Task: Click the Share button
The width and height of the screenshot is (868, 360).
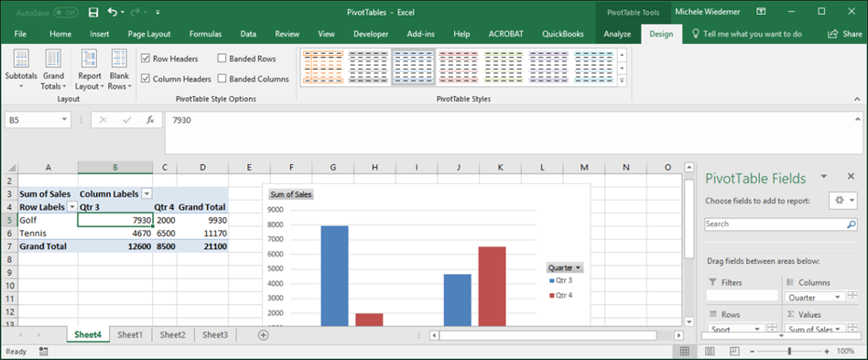Action: [845, 34]
